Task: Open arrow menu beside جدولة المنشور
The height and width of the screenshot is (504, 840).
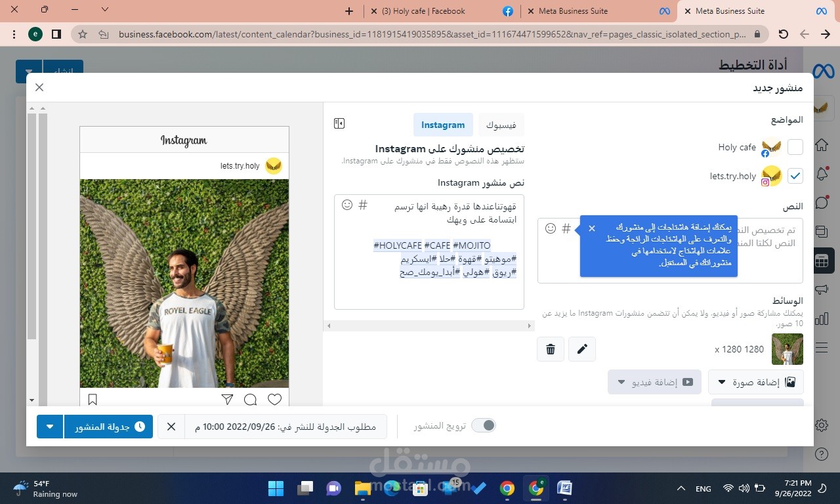Action: point(50,427)
